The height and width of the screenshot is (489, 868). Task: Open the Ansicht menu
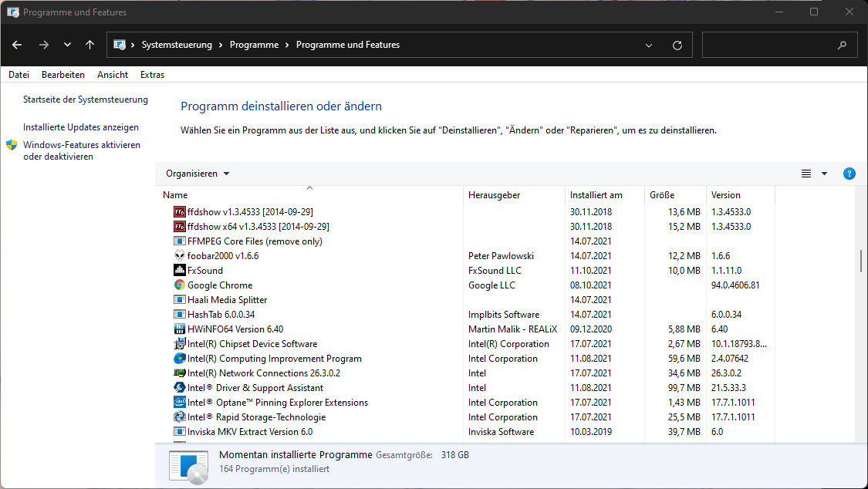(x=112, y=74)
